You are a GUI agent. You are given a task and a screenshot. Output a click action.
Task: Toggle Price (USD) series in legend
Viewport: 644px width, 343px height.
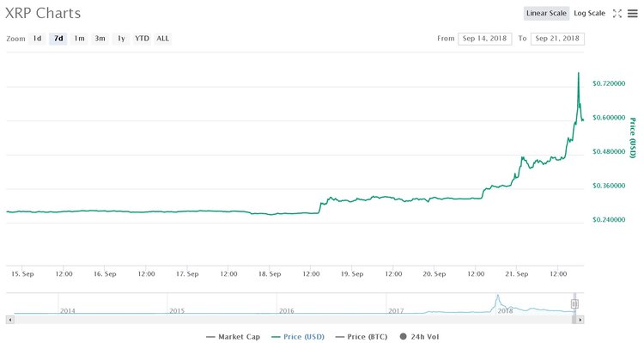298,337
